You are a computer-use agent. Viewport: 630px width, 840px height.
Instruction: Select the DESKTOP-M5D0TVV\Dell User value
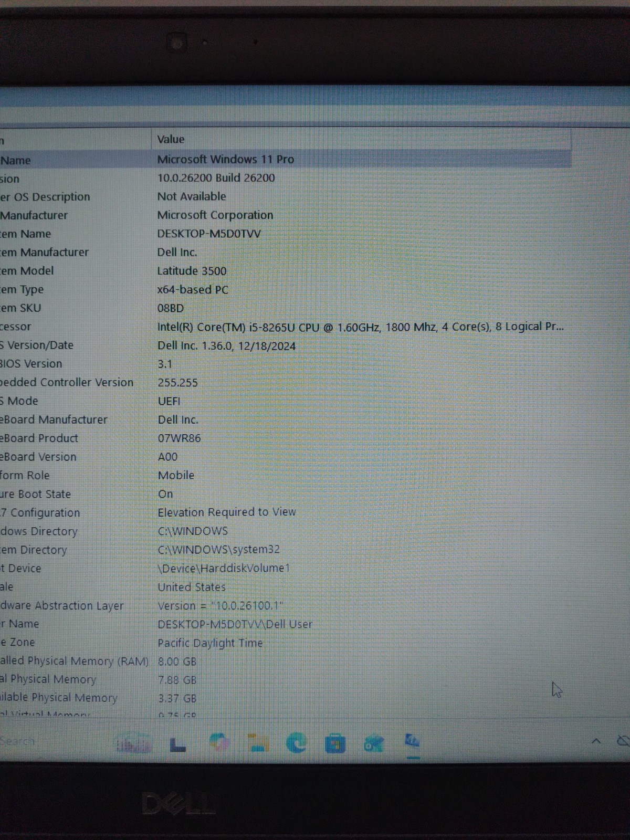[x=235, y=624]
